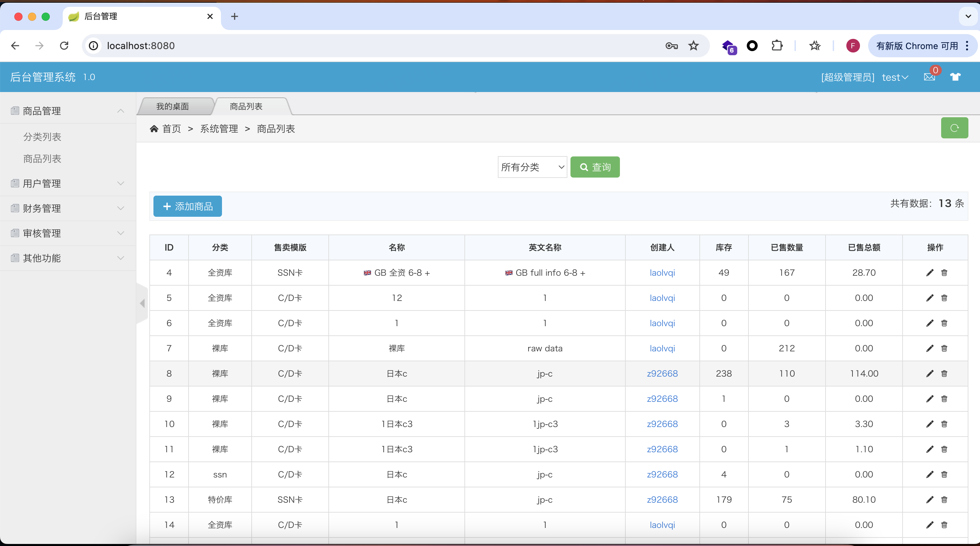This screenshot has height=546, width=980.
Task: Open the Chrome tab search chevron
Action: coord(968,16)
